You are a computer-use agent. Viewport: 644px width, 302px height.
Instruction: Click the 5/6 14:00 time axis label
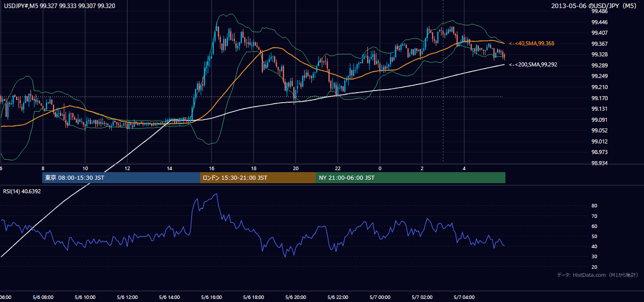pyautogui.click(x=169, y=297)
